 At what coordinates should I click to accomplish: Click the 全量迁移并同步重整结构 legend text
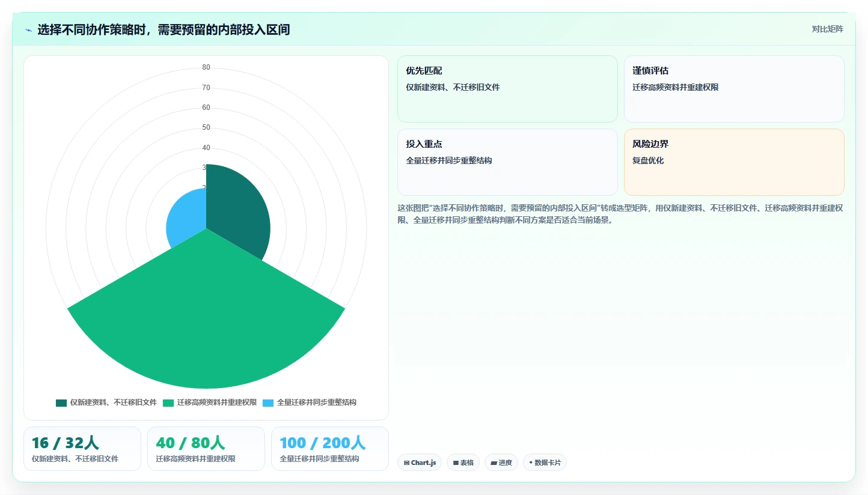317,402
